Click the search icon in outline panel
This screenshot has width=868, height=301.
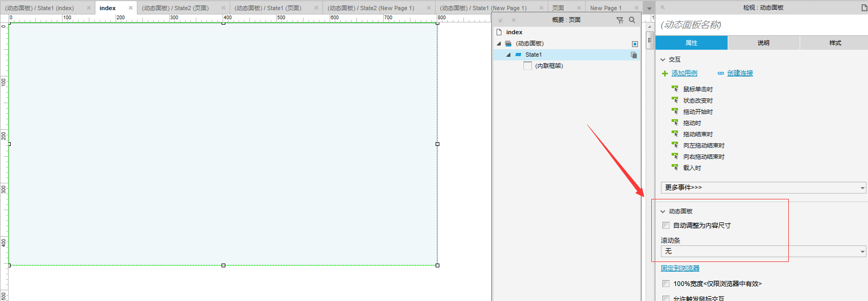click(x=632, y=20)
